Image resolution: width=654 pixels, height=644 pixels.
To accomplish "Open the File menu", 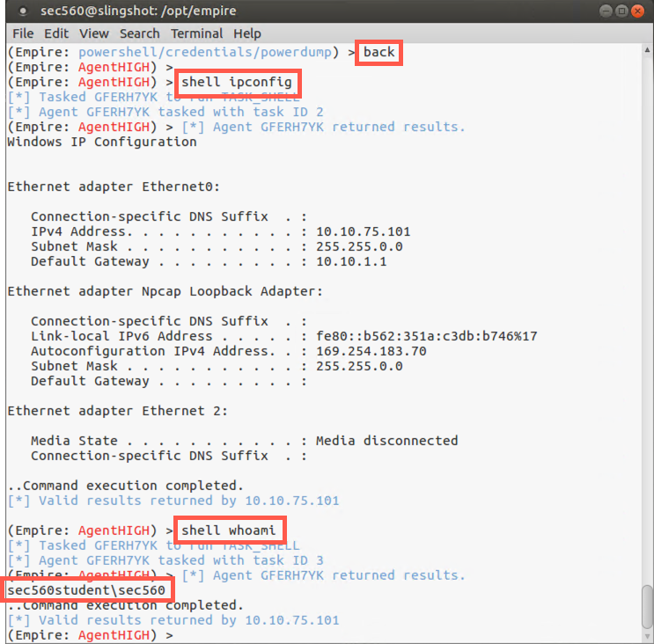I will (23, 33).
